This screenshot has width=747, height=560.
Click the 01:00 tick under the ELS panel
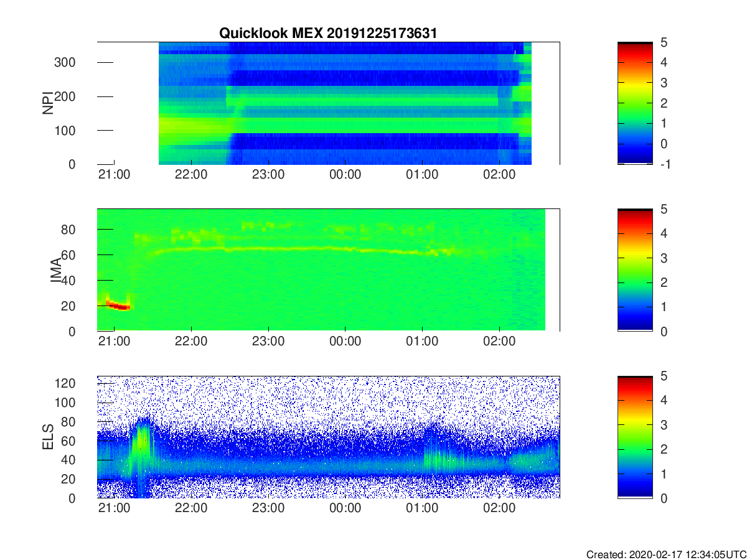(423, 508)
